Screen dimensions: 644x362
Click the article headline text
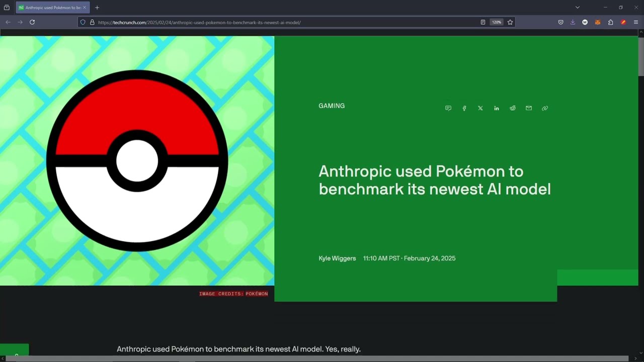pos(435,180)
